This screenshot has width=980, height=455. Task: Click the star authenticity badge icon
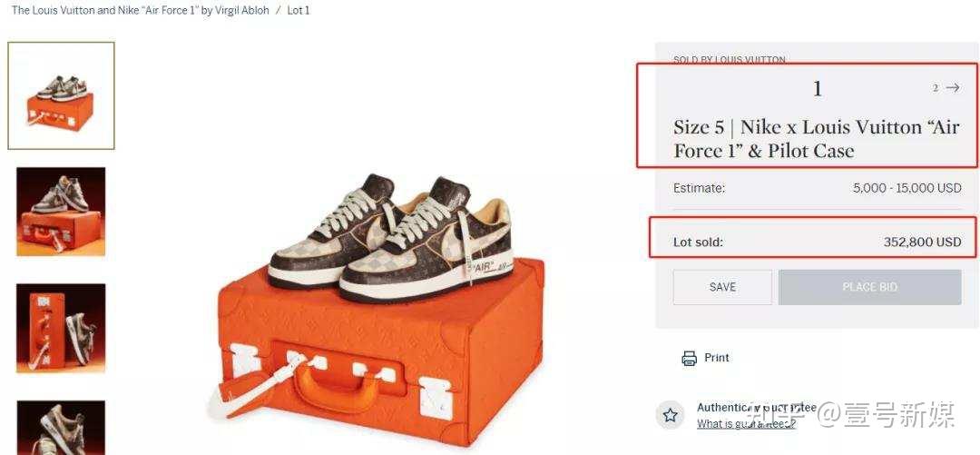(671, 415)
